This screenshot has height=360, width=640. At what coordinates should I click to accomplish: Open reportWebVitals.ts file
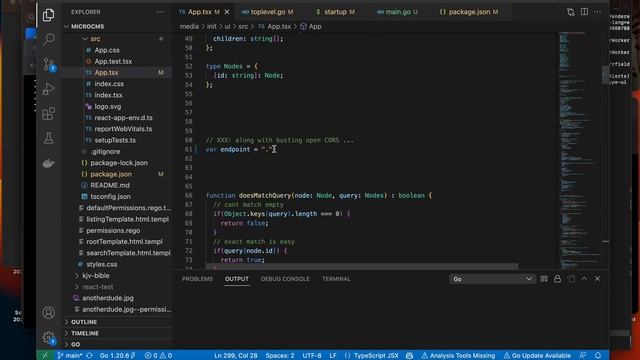pyautogui.click(x=123, y=129)
